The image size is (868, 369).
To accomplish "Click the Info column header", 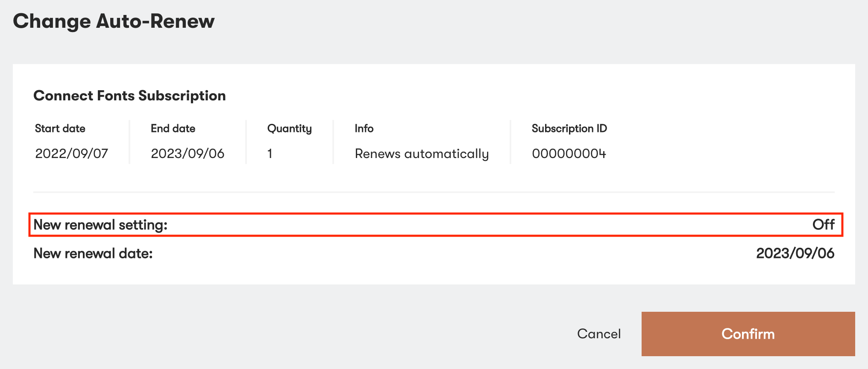I will (364, 128).
